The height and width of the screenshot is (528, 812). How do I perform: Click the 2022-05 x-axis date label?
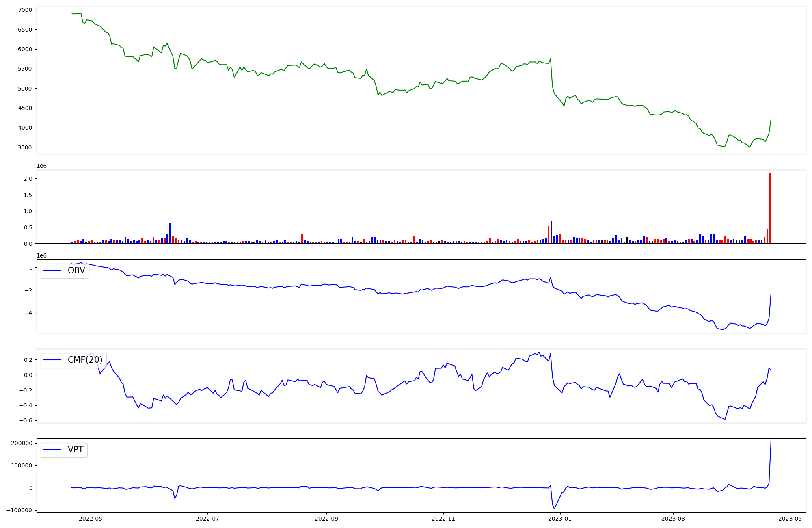pyautogui.click(x=90, y=519)
